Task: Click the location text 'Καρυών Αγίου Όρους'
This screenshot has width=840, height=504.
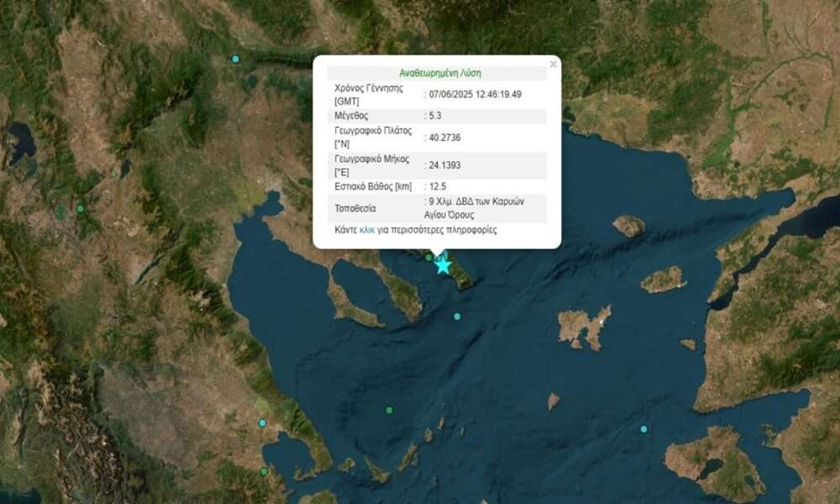Action: pyautogui.click(x=475, y=208)
